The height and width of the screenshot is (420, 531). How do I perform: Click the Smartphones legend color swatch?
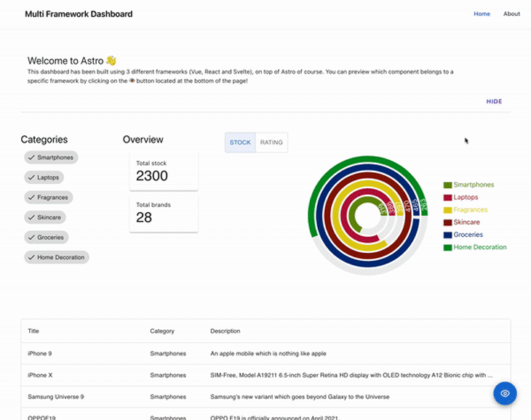(447, 185)
